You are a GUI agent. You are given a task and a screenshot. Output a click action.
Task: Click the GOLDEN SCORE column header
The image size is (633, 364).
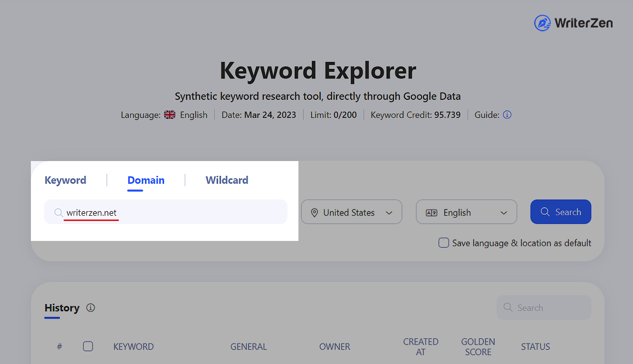tap(478, 347)
